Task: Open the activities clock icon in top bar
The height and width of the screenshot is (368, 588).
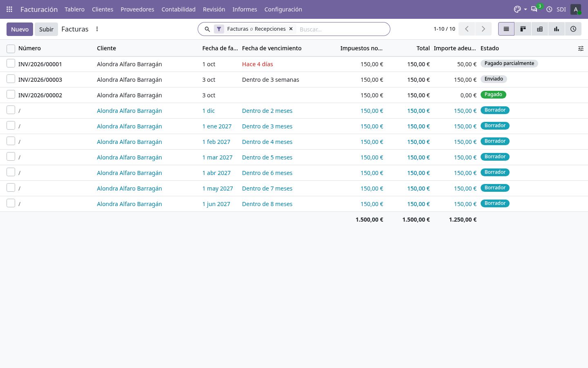Action: 549,9
